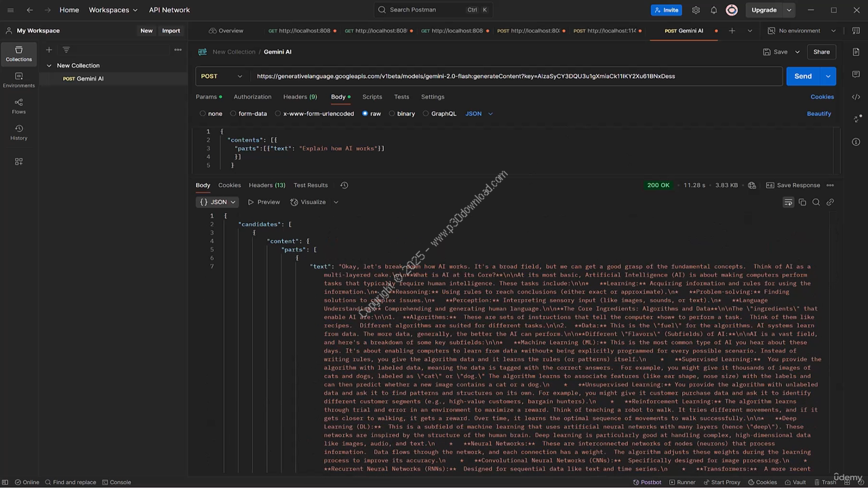Screen dimensions: 868x488
Task: Copy the response body
Action: click(802, 202)
